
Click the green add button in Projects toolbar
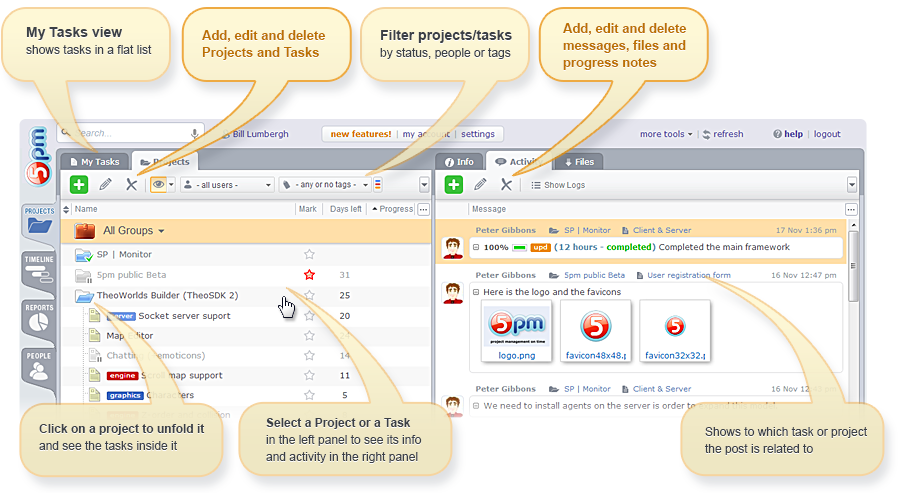(78, 184)
